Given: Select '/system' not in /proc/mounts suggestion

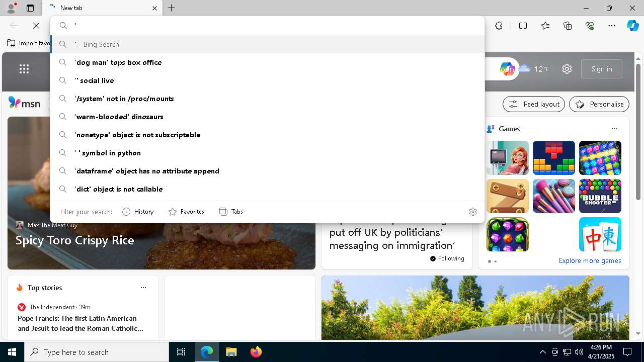Looking at the screenshot, I should [267, 99].
